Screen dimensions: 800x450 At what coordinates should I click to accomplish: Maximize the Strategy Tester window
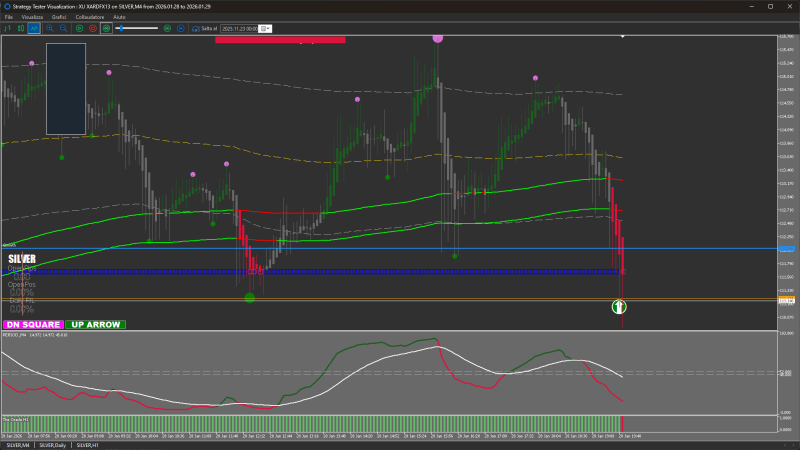click(x=770, y=6)
